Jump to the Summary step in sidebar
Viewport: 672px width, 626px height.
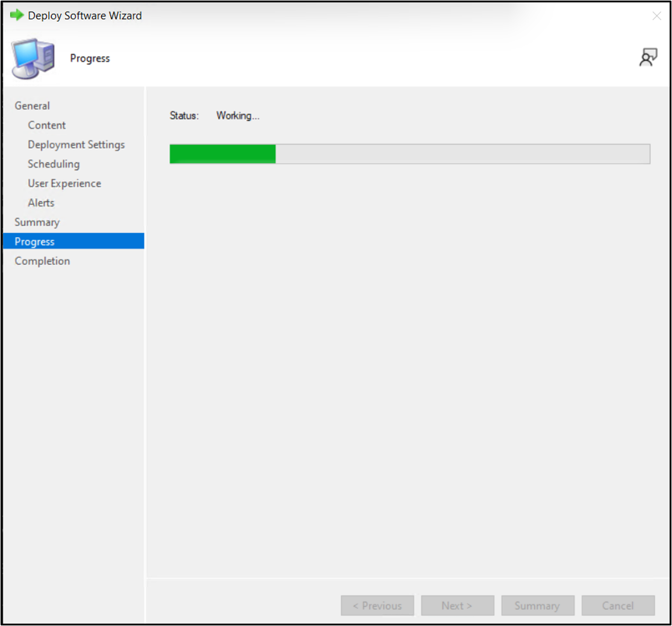37,222
